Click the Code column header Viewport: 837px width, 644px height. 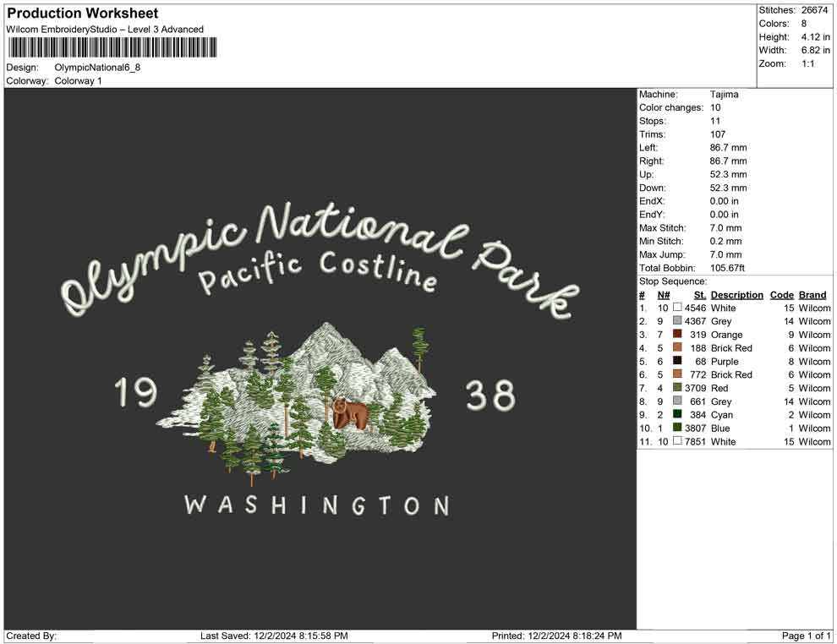click(x=781, y=295)
